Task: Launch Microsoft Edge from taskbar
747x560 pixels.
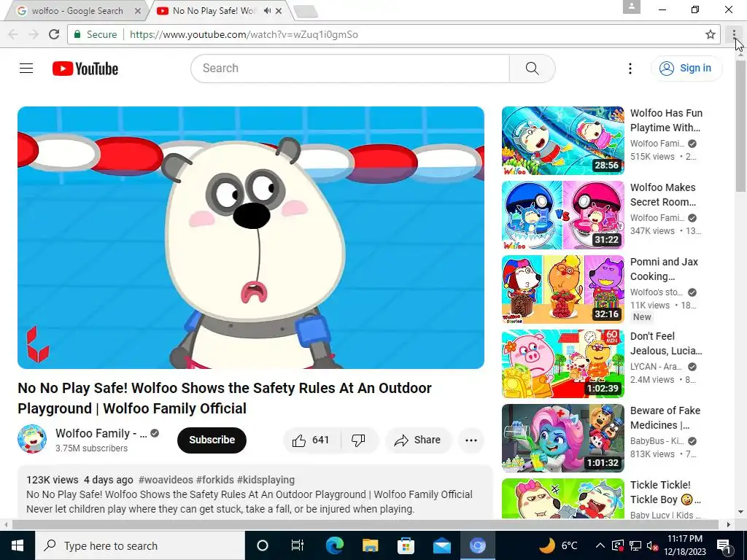Action: tap(334, 545)
